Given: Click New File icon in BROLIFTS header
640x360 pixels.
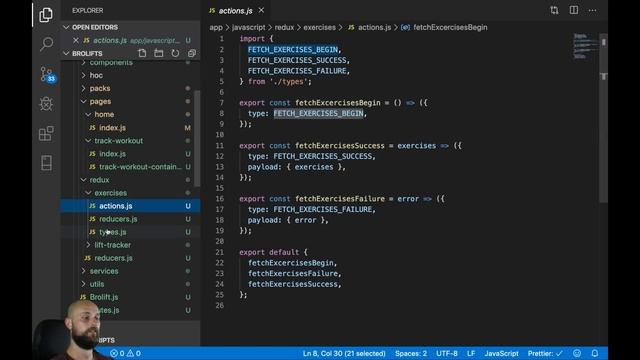Looking at the screenshot, I should point(142,53).
